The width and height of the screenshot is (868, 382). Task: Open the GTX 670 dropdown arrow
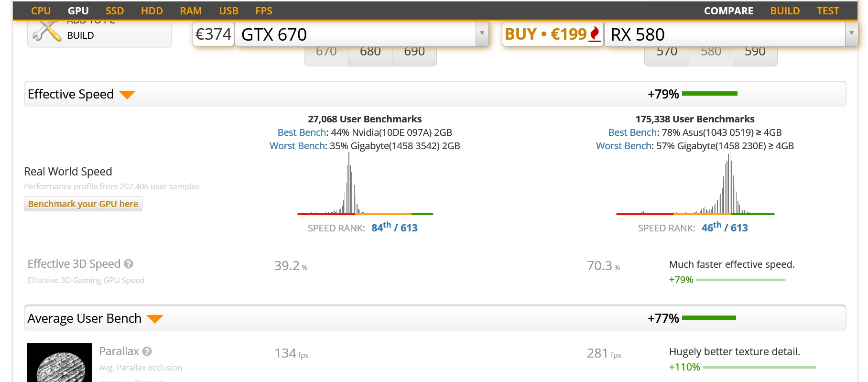click(x=482, y=33)
